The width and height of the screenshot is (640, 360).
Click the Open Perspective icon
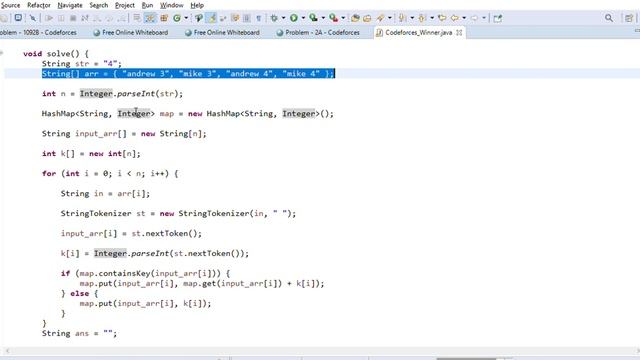coord(629,18)
